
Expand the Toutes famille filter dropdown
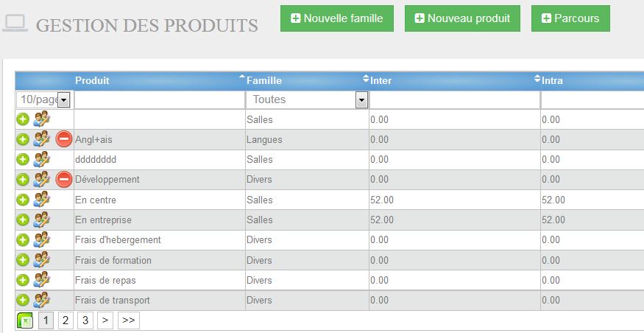[x=307, y=99]
